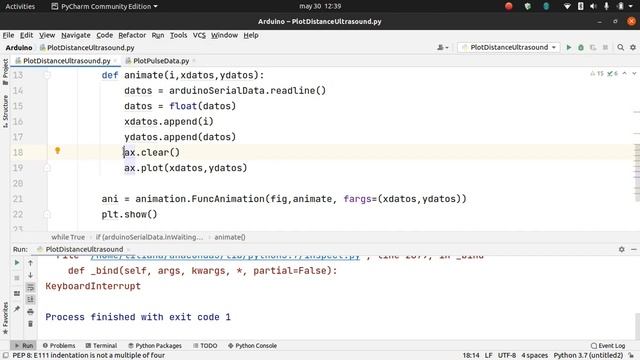This screenshot has width=640, height=360.
Task: Start debugging with the green bug icon
Action: point(581,47)
